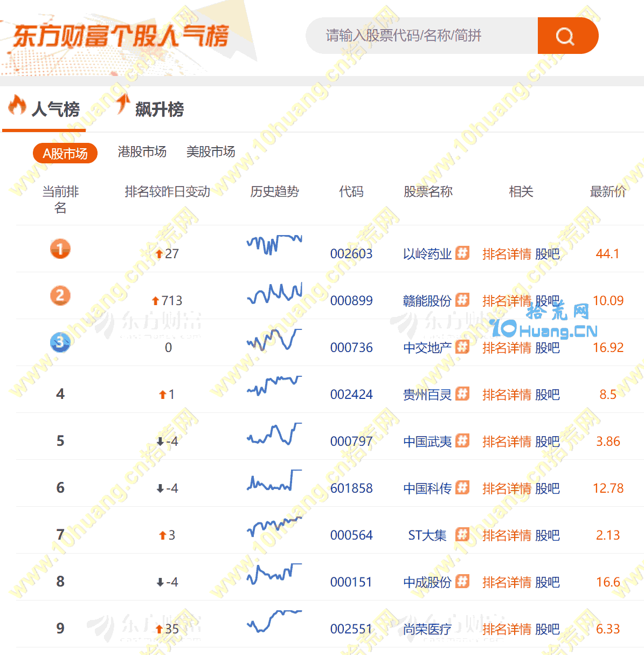View 排名详情 for 以岭药业

pos(507,254)
